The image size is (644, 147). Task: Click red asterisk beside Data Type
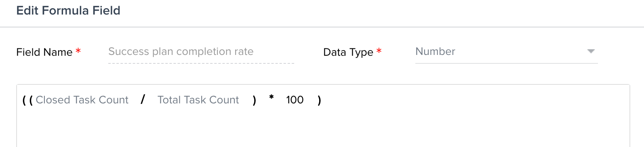pyautogui.click(x=379, y=50)
